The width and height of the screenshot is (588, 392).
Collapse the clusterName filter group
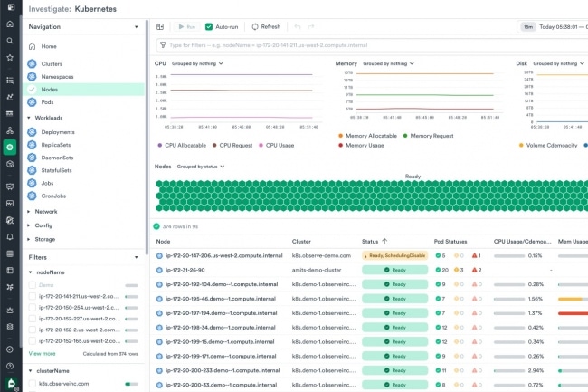pos(31,371)
